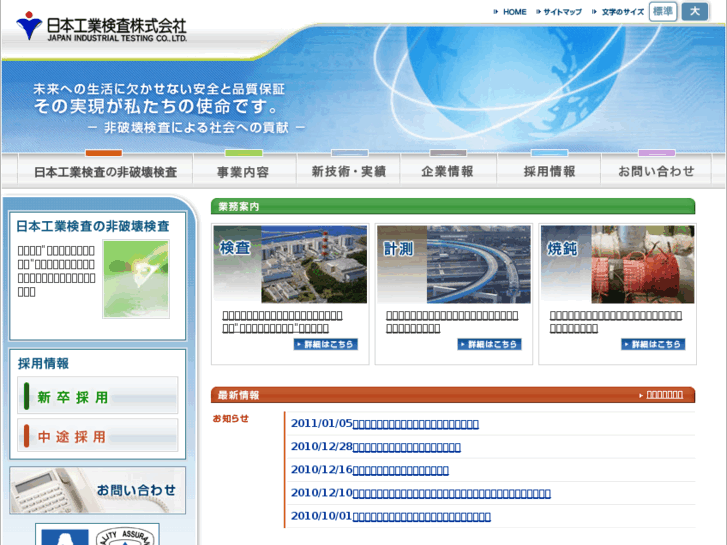This screenshot has width=727, height=545.
Task: Open 新技術・実績 navigation tab
Action: pos(349,172)
